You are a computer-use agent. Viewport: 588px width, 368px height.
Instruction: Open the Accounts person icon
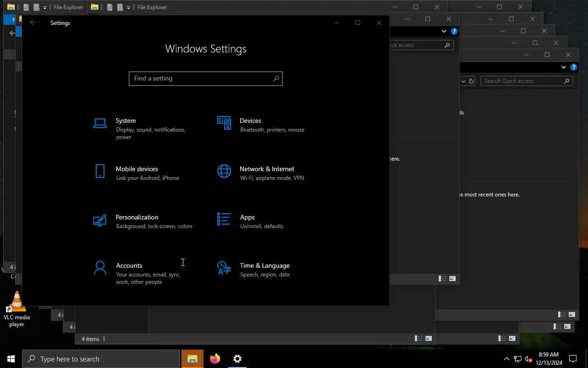[x=100, y=268]
